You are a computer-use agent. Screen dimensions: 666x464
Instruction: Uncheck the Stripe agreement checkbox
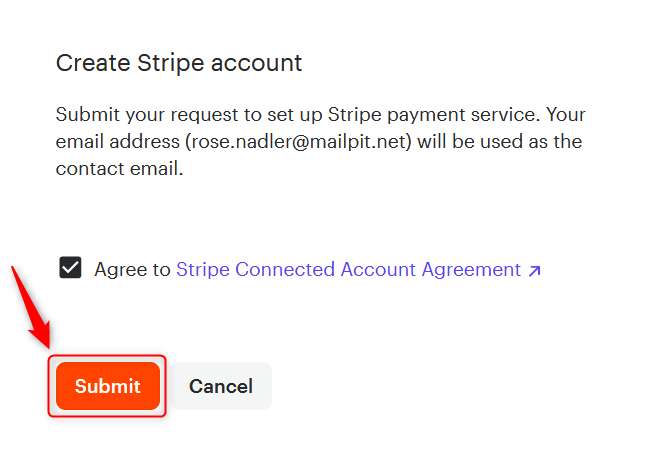pyautogui.click(x=70, y=268)
